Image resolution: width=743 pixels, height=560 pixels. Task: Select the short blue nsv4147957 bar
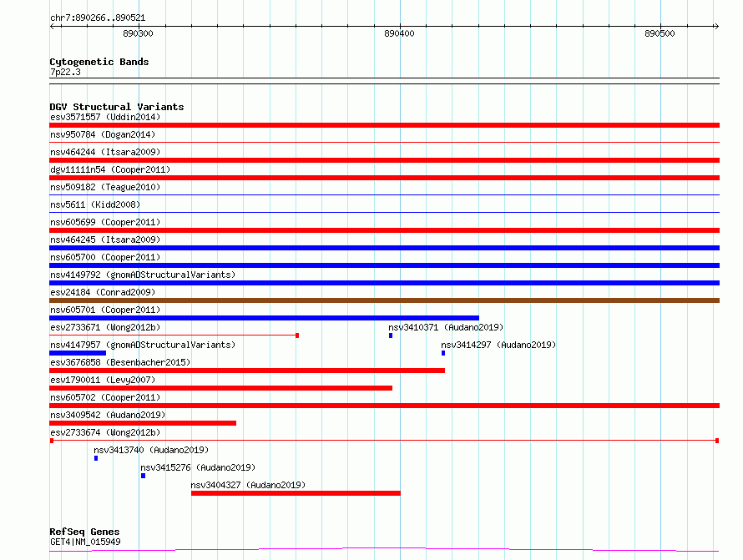[78, 353]
